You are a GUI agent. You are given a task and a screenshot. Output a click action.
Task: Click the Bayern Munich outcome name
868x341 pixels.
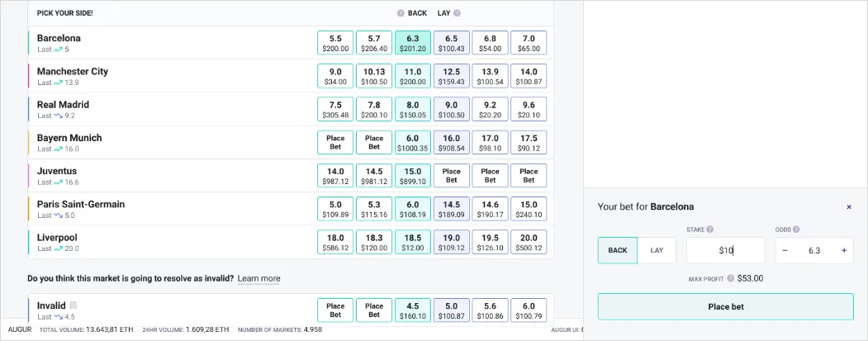pos(69,138)
